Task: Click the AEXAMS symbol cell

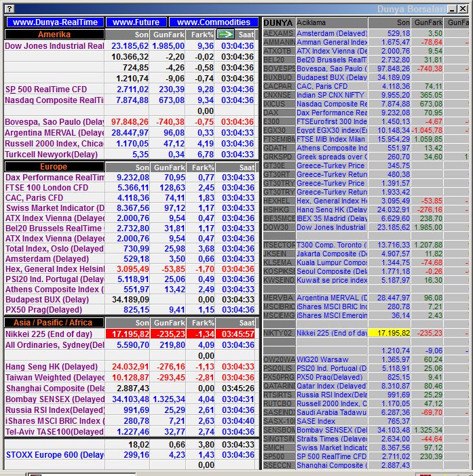Action: click(x=279, y=33)
